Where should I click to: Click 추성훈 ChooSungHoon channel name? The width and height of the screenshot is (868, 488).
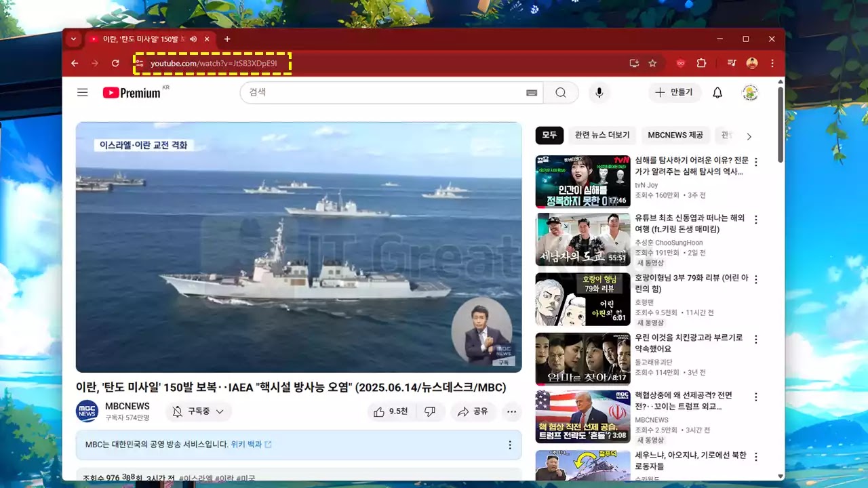[x=669, y=243]
